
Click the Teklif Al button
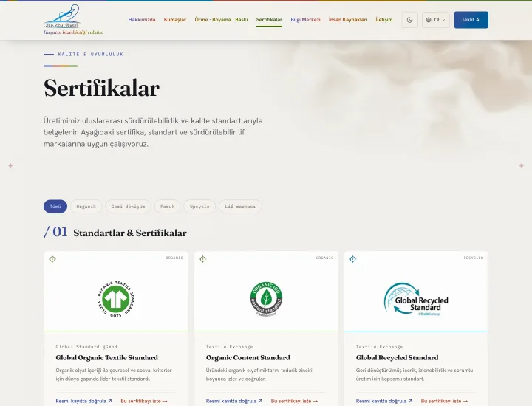click(x=471, y=20)
